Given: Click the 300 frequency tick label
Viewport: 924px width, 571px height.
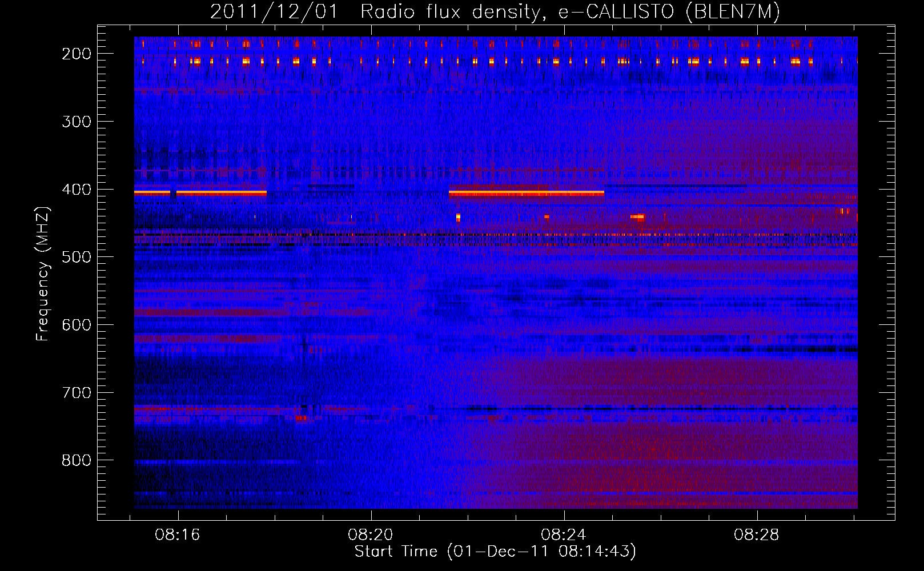Looking at the screenshot, I should click(77, 122).
